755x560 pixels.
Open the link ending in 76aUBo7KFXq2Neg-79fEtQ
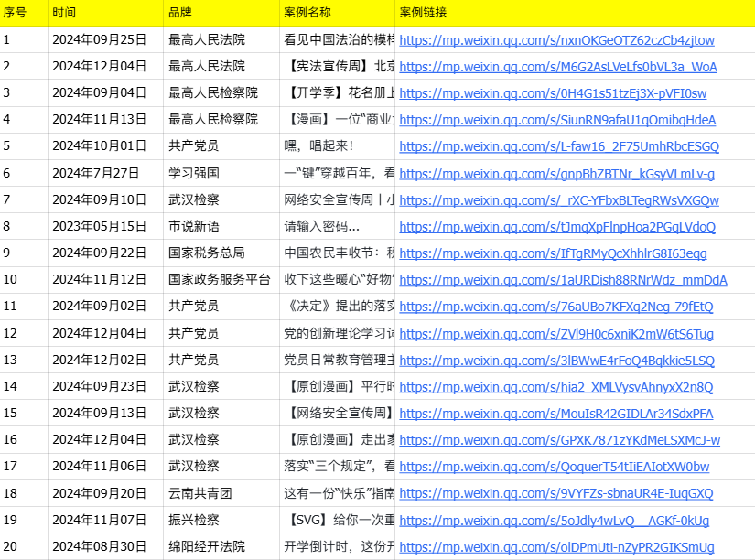556,306
